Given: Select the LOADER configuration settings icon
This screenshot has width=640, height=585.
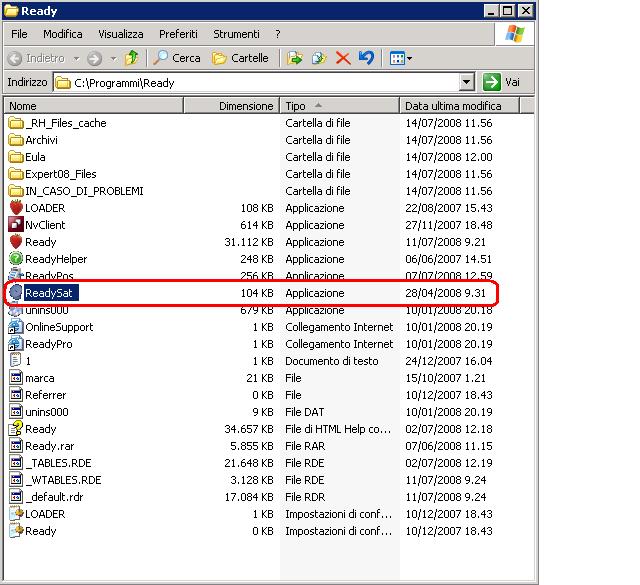Looking at the screenshot, I should pos(17,514).
